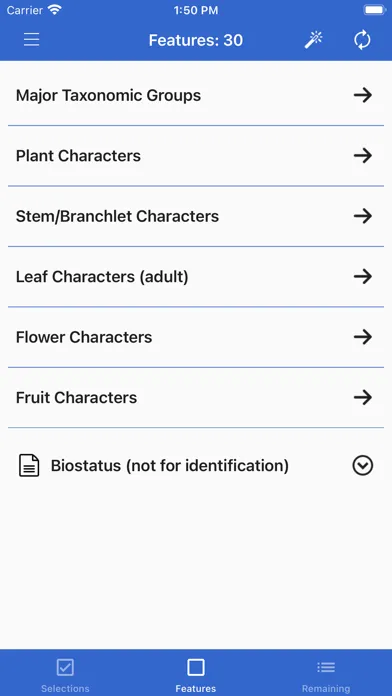Click arrow next to Major Taxonomic Groups
The image size is (392, 696).
363,95
